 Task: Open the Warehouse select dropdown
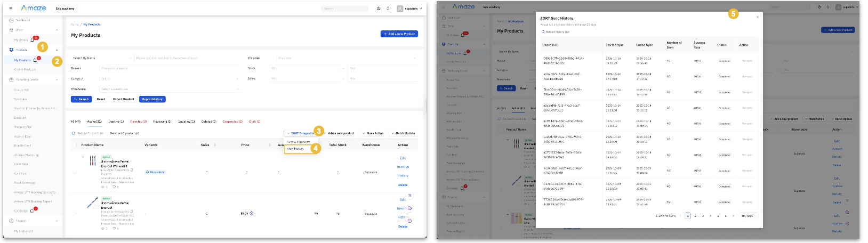point(171,89)
